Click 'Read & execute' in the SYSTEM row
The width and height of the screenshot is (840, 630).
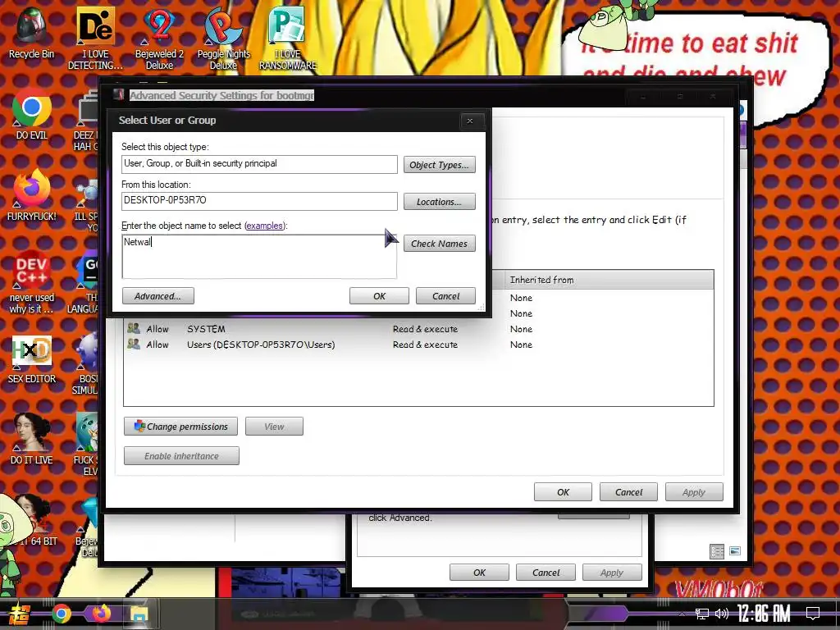425,329
